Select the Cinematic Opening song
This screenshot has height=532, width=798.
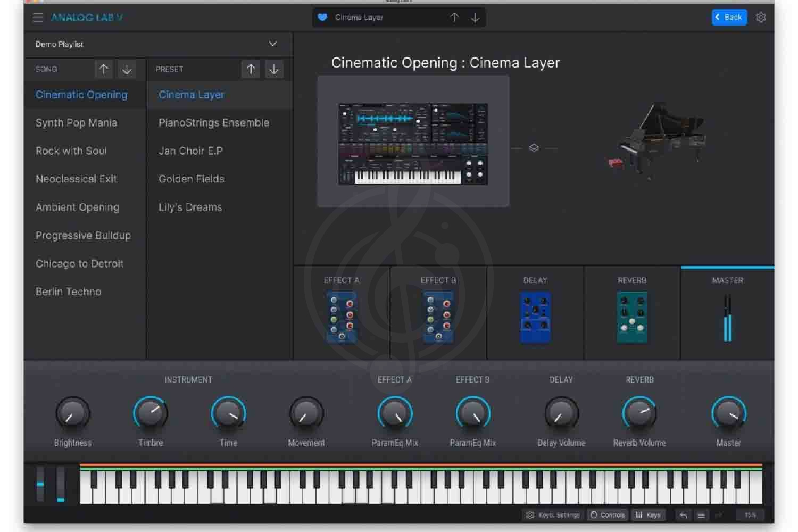(85, 95)
